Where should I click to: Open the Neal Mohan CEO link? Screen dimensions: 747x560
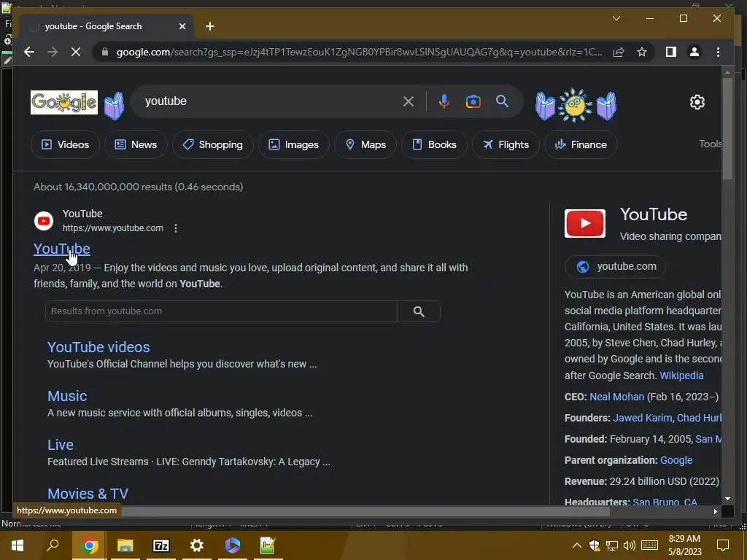(616, 397)
